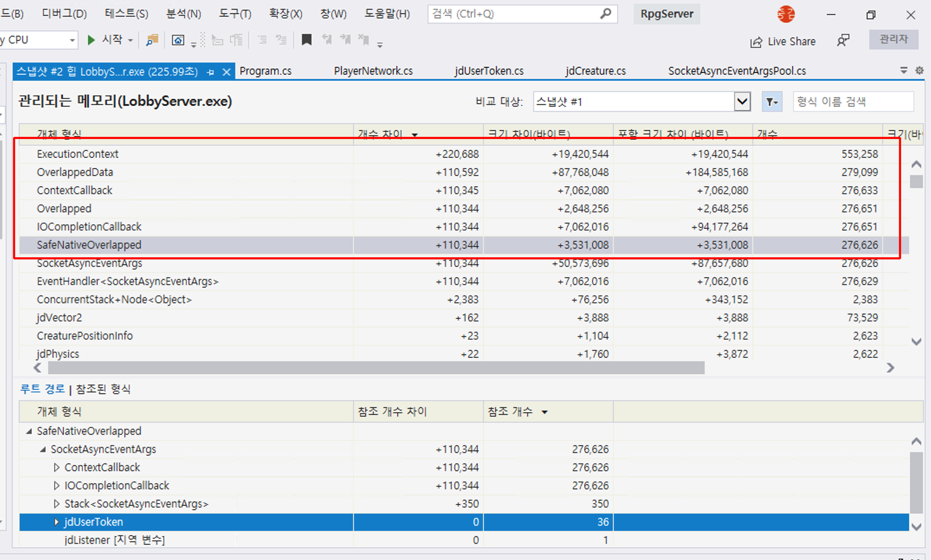The image size is (931, 560).
Task: Clear all bookmarks icon
Action: [363, 40]
